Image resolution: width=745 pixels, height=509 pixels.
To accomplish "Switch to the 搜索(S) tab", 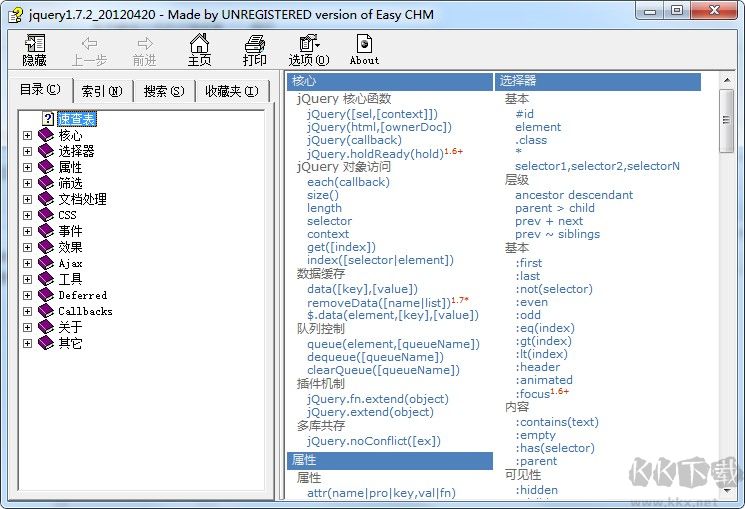I will click(164, 91).
